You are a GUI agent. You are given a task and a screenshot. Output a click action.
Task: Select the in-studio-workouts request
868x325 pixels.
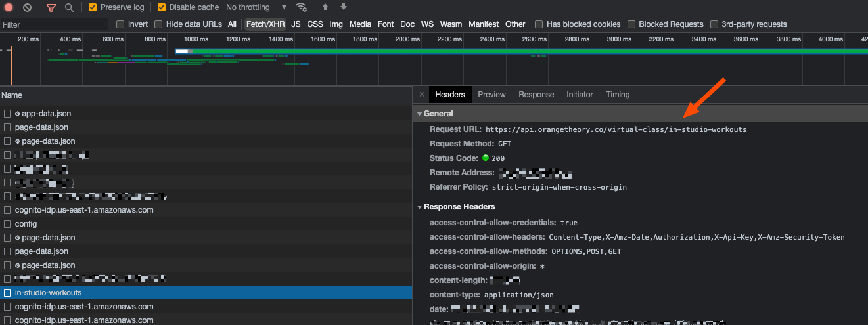(206, 293)
